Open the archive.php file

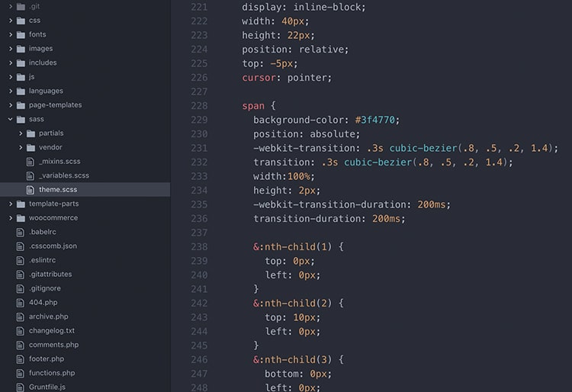click(49, 316)
